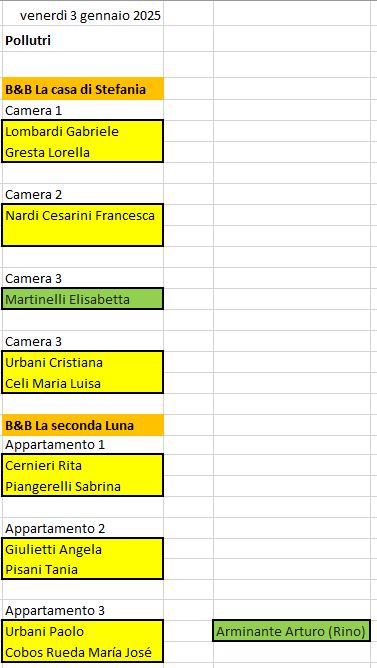Image resolution: width=377 pixels, height=668 pixels.
Task: Select the Cobos Rueda María José cell
Action: click(82, 652)
